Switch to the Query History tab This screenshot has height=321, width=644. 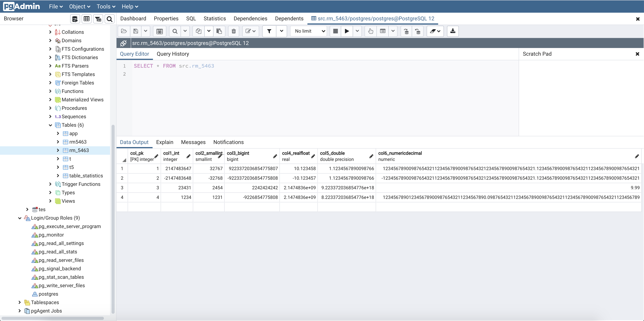(173, 54)
